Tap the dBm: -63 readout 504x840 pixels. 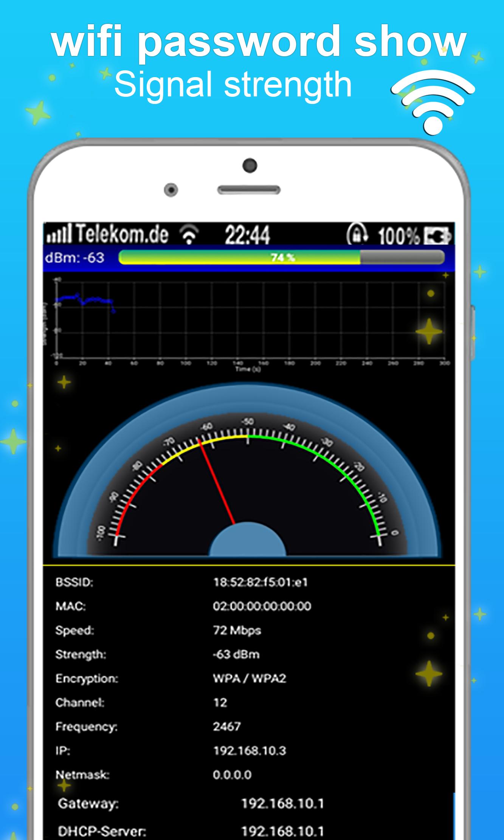click(74, 257)
